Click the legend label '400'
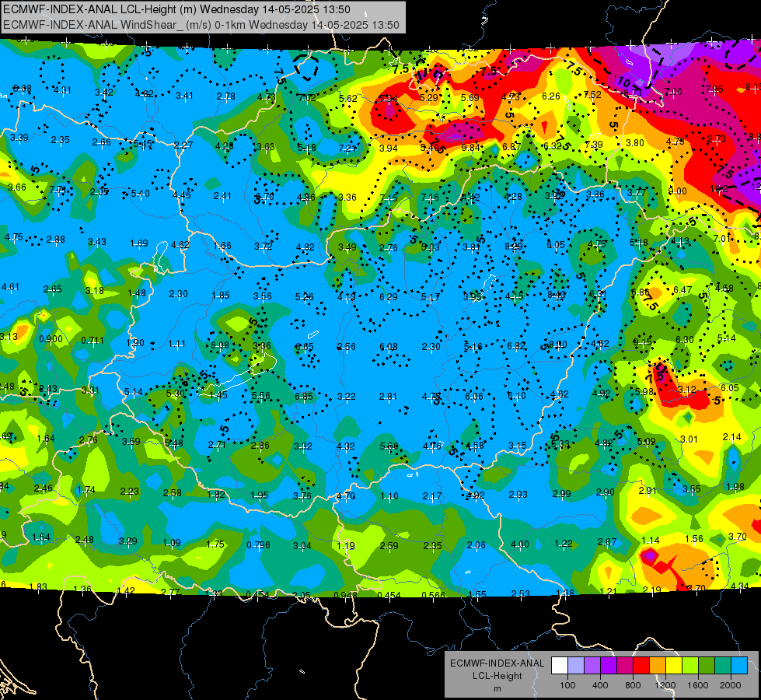The height and width of the screenshot is (700, 761). (x=600, y=685)
